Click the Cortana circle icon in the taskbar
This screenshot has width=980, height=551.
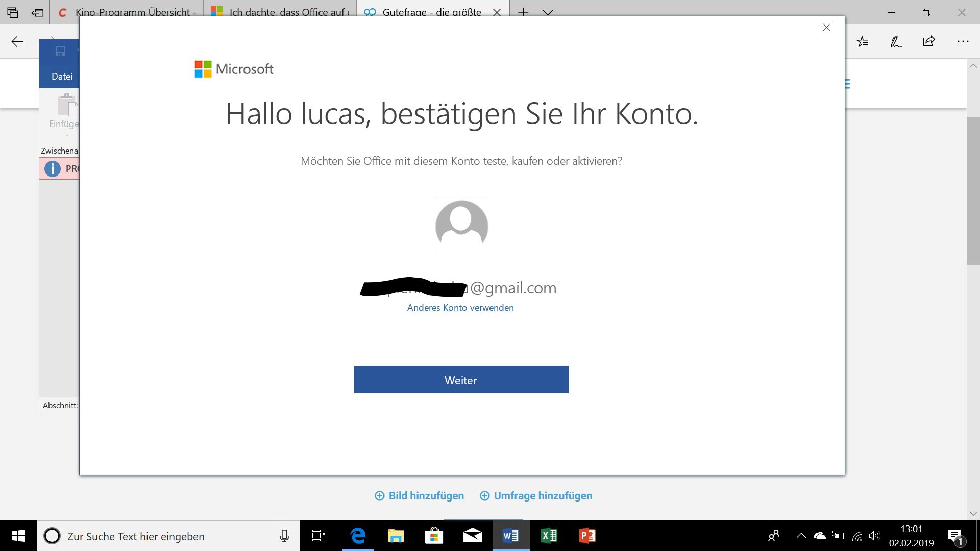[52, 536]
